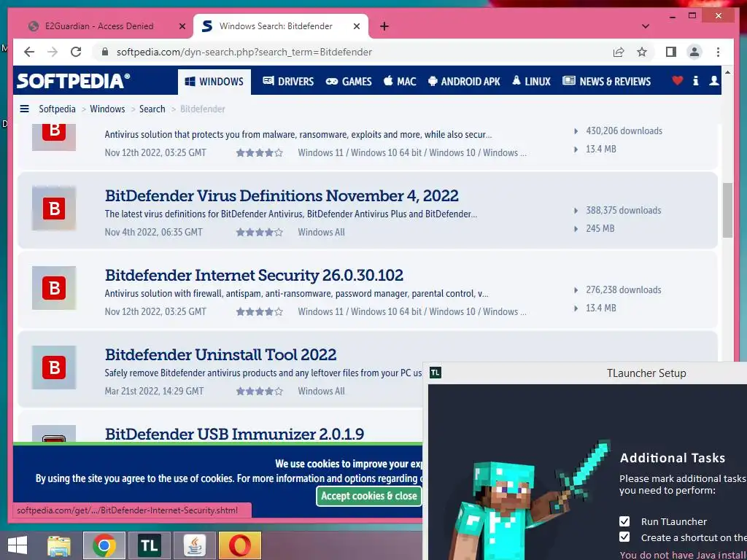Open the LINUX section
This screenshot has width=747, height=560.
click(531, 82)
